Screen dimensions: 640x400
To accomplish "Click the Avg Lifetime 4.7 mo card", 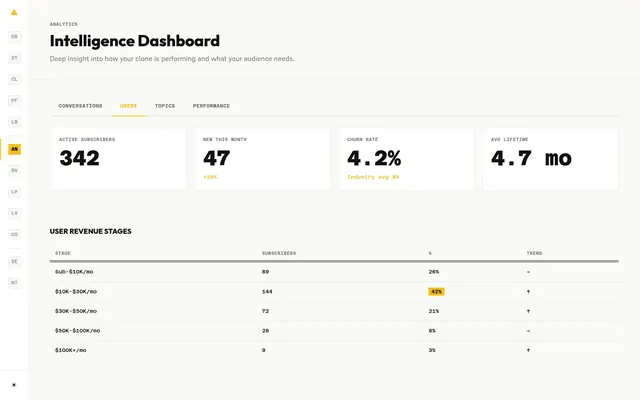I will point(550,159).
